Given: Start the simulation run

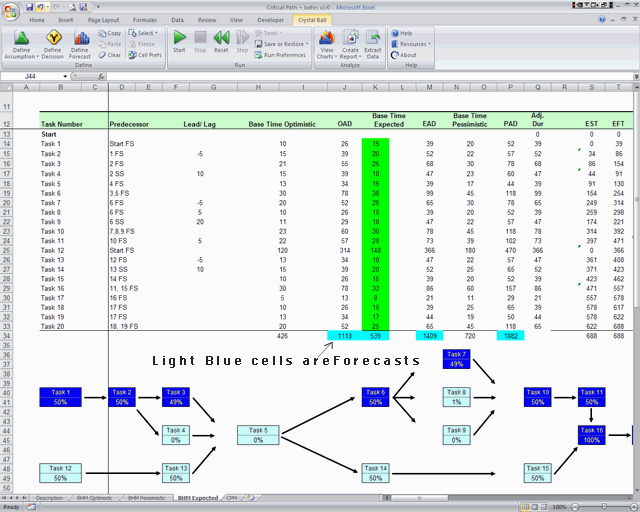Looking at the screenshot, I should 179,42.
